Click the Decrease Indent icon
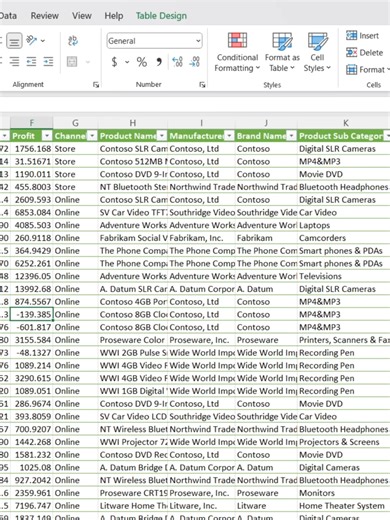The image size is (390, 520). pos(31,62)
